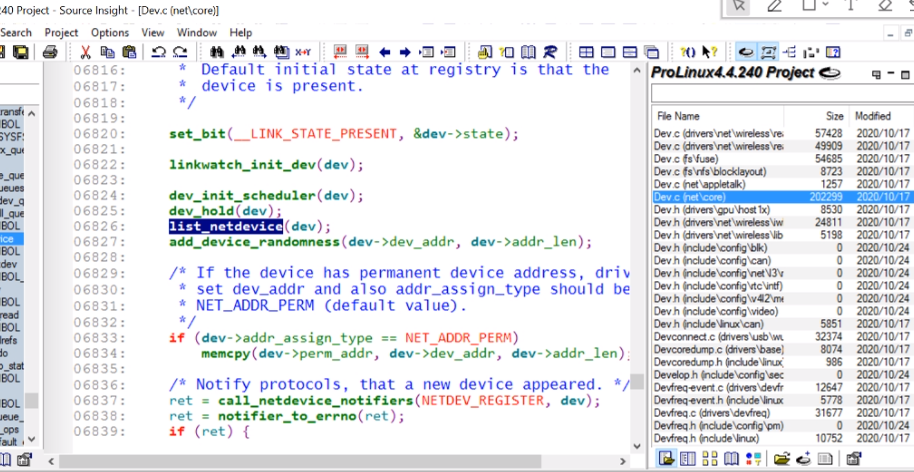Screen dimensions: 914x472
Task: Switch to Project Symbol List view icon
Action: (x=688, y=459)
